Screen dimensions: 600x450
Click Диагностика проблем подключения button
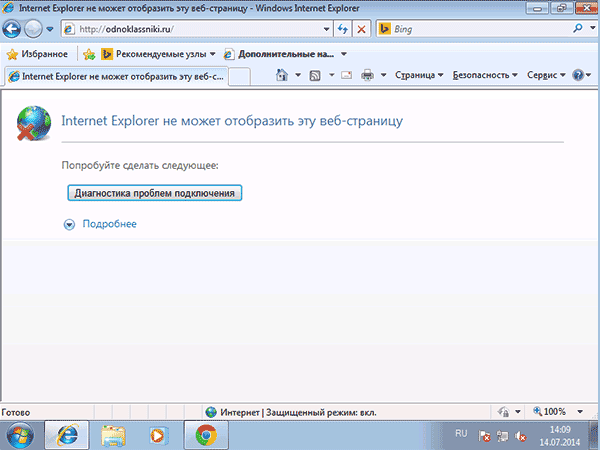(155, 193)
